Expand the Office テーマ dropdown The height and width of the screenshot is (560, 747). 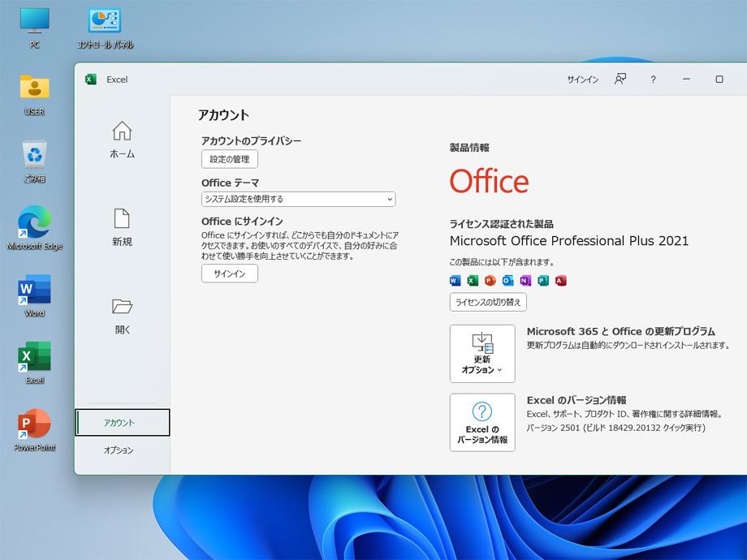[298, 199]
